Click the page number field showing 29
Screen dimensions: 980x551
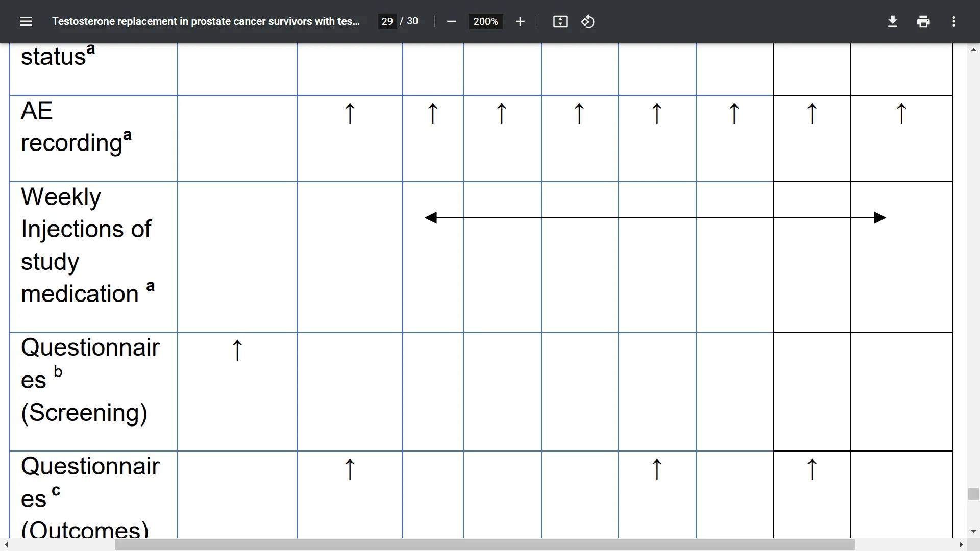tap(387, 21)
